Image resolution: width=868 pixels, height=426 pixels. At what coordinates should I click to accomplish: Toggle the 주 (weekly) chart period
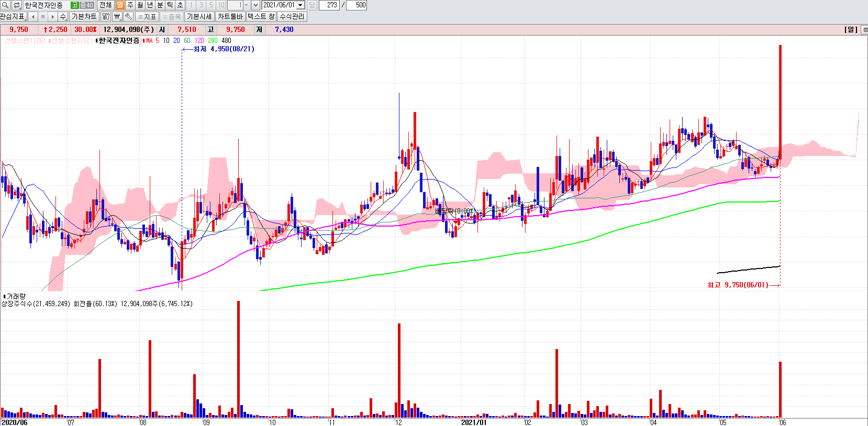[130, 5]
